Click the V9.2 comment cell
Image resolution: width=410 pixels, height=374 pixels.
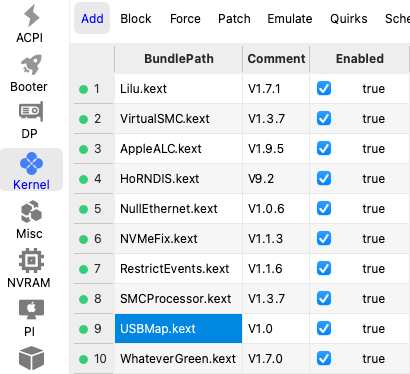coord(276,179)
